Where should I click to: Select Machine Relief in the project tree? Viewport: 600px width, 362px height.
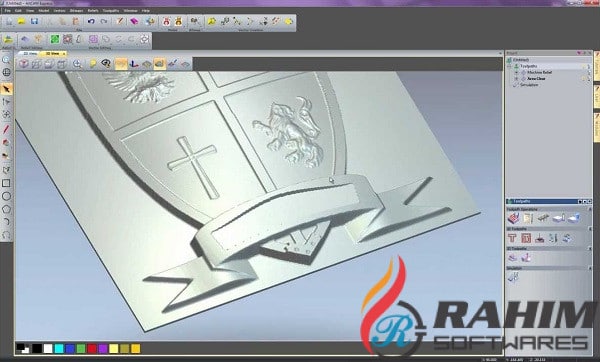point(540,72)
